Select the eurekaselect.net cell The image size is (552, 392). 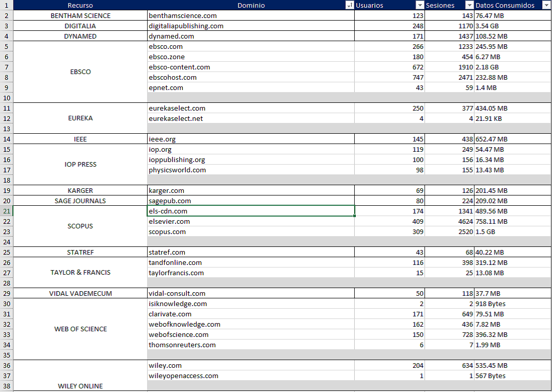[251, 118]
